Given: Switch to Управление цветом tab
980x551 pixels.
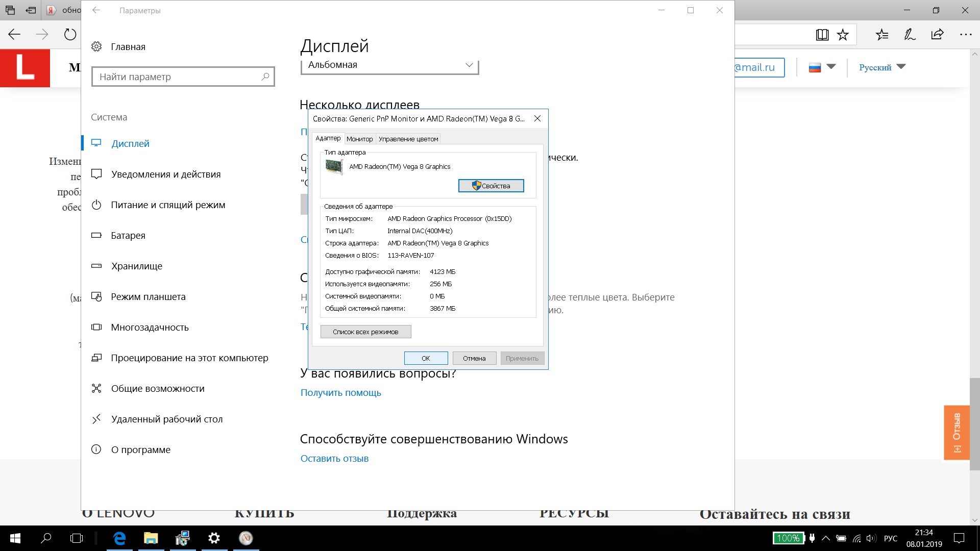Looking at the screenshot, I should point(408,139).
